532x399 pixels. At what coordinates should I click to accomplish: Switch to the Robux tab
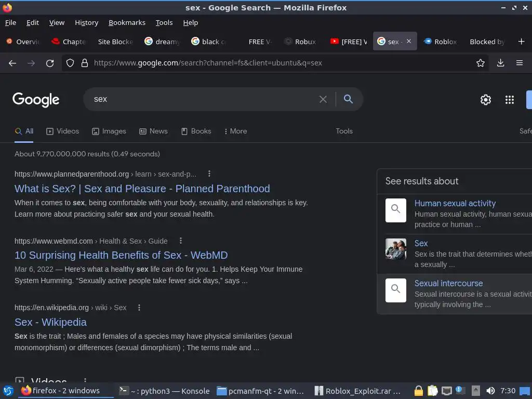click(301, 42)
